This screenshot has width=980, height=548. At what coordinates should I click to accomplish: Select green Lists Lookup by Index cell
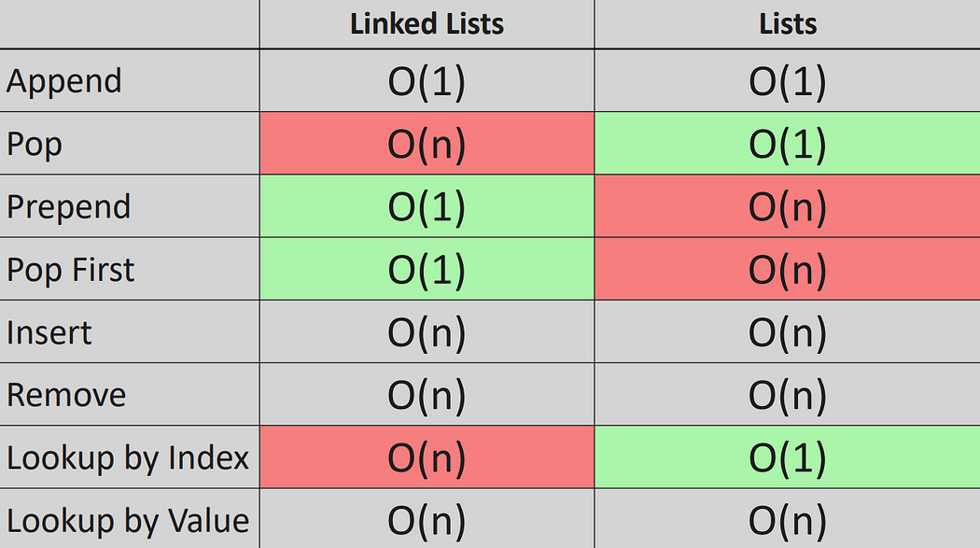788,457
